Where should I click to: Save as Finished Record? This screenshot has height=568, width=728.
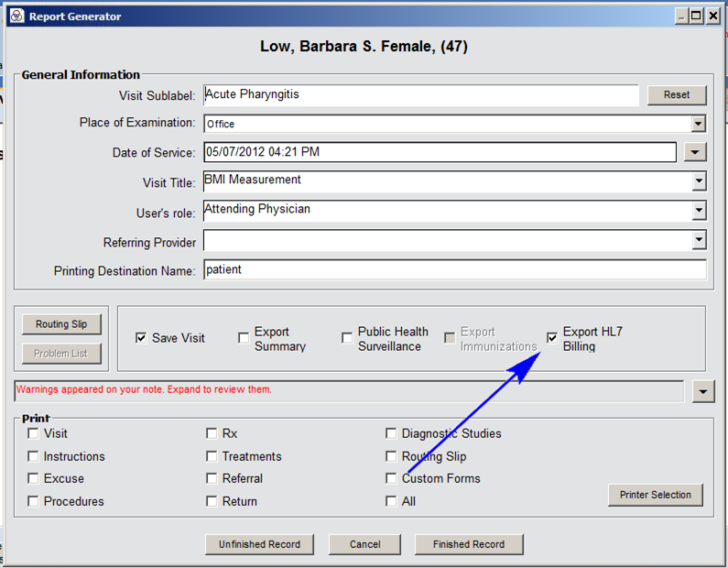coord(469,544)
